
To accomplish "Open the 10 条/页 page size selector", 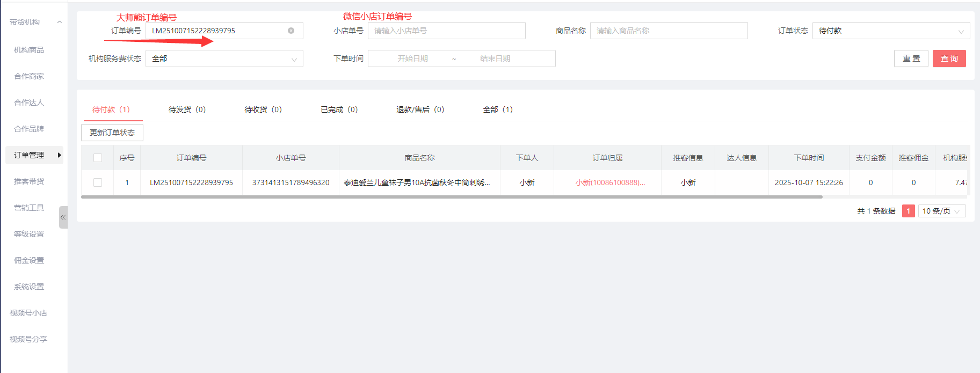I will pyautogui.click(x=941, y=211).
